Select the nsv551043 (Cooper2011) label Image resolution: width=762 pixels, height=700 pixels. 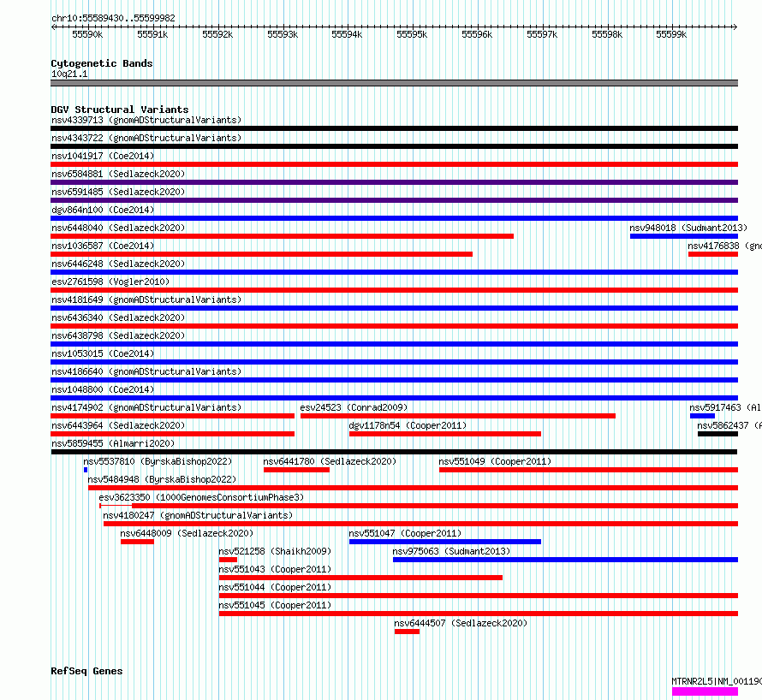[275, 569]
